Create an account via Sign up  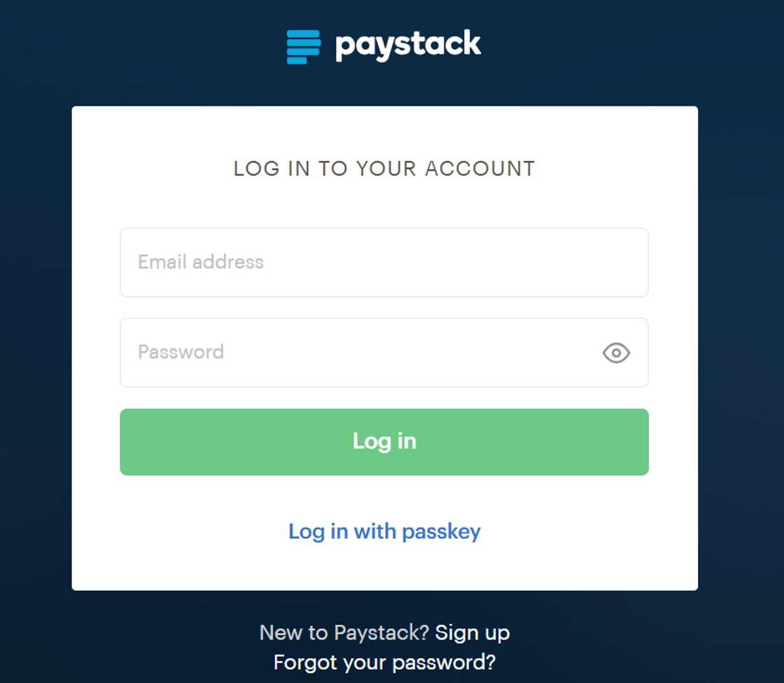[472, 633]
